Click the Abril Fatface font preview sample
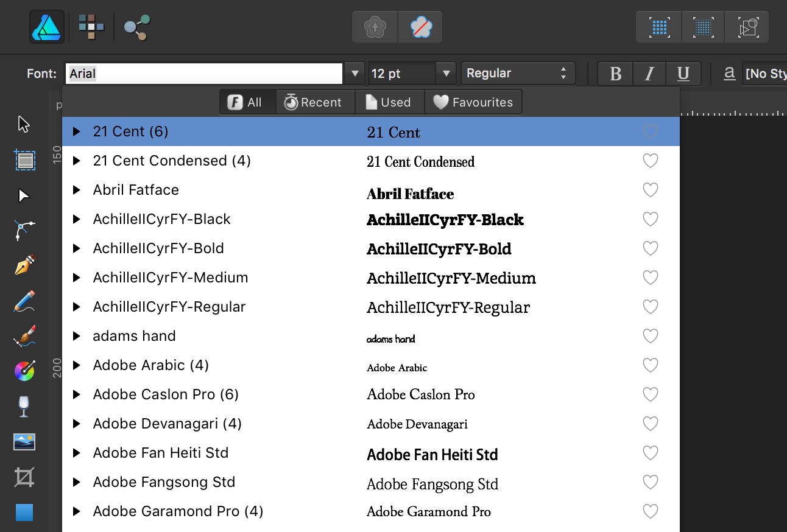This screenshot has height=532, width=787. 411,194
